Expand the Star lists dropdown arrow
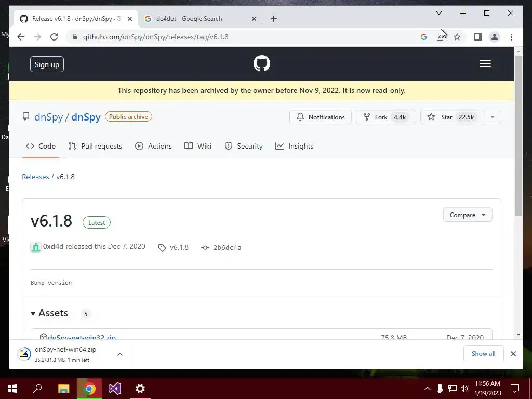The image size is (532, 399). pyautogui.click(x=493, y=117)
